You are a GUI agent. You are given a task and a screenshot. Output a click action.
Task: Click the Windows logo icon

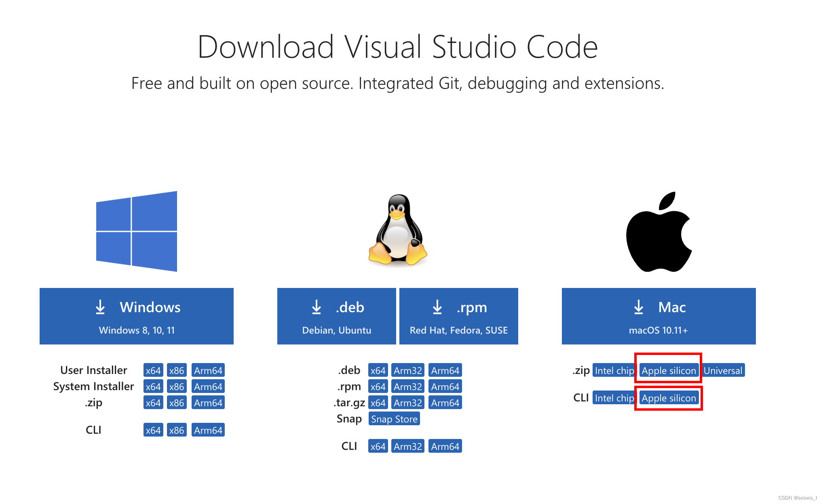[137, 231]
